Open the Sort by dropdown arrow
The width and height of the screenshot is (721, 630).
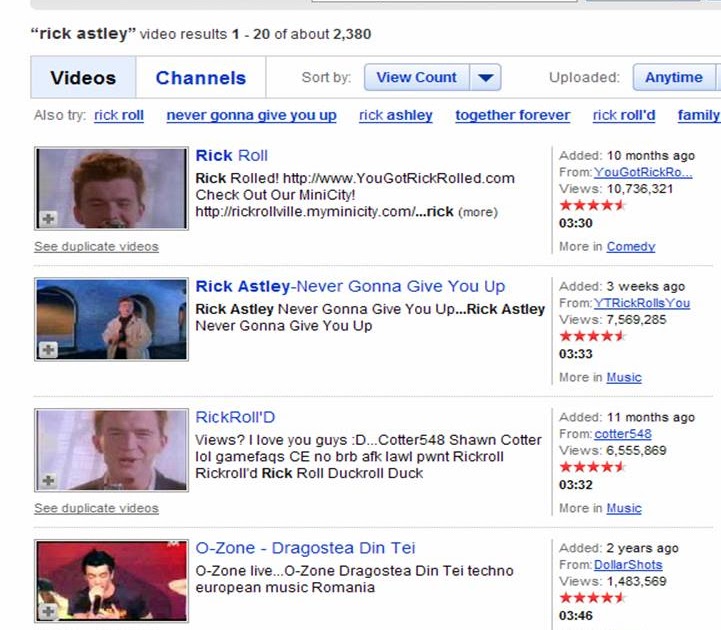coord(486,77)
